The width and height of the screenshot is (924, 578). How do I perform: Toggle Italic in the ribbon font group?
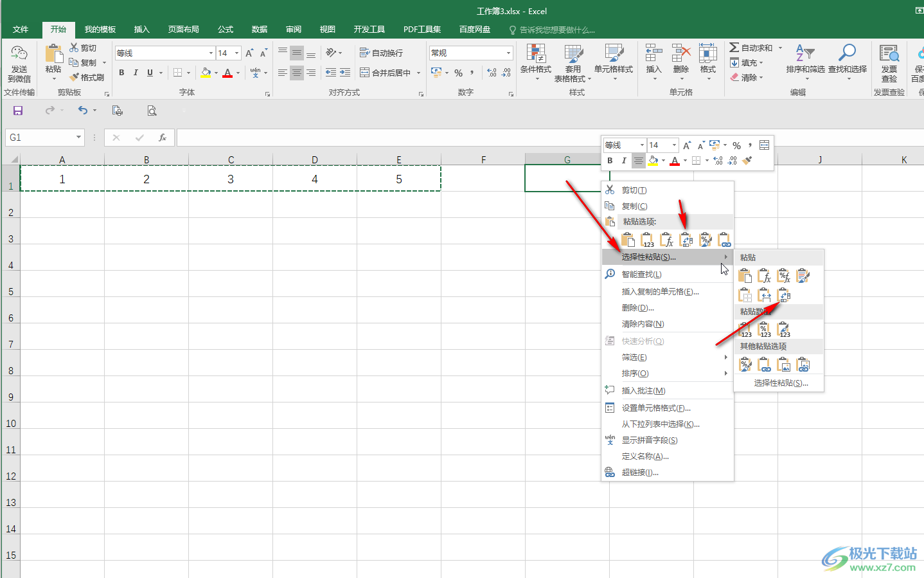[136, 73]
